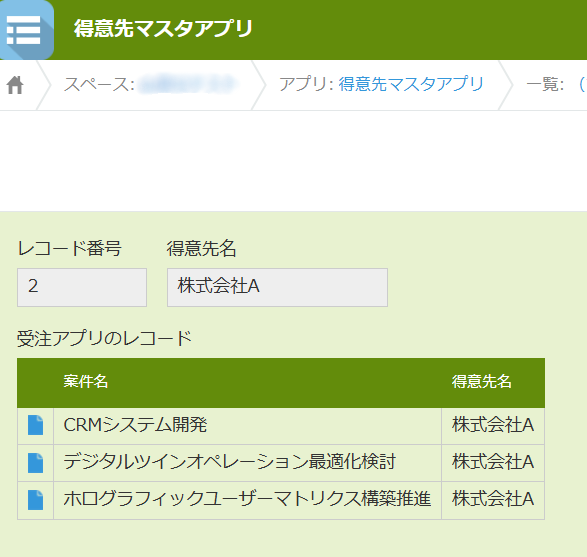This screenshot has height=557, width=587.
Task: Click the 得意先マスタアプリ header title
Action: click(x=163, y=29)
